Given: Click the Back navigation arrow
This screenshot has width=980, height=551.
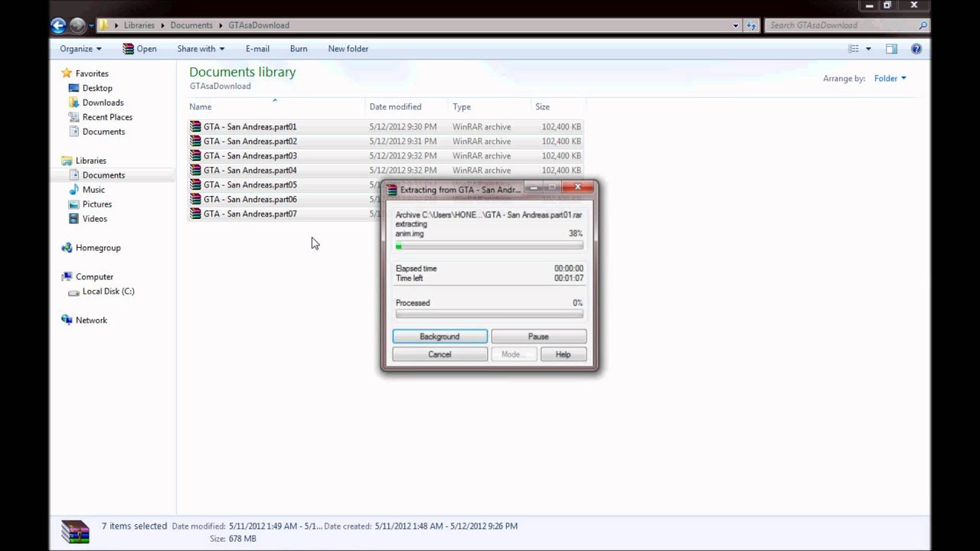Looking at the screenshot, I should click(58, 25).
